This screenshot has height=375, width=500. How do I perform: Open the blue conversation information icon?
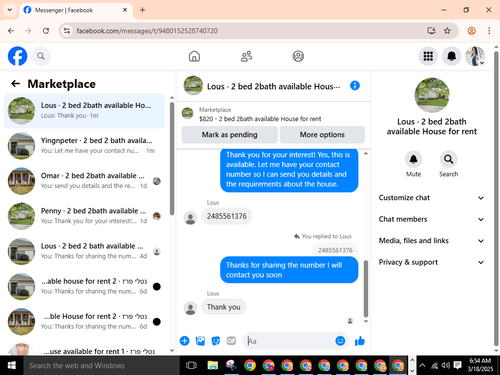[355, 86]
